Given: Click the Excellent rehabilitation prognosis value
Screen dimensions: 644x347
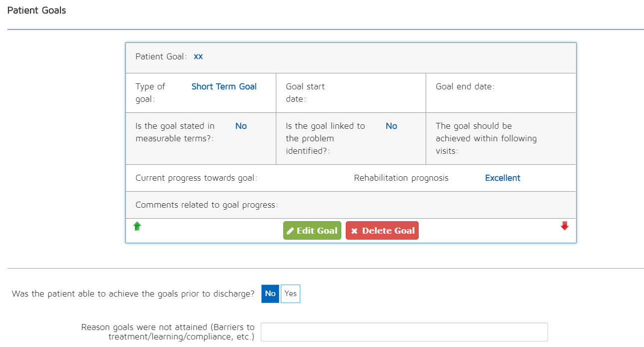Looking at the screenshot, I should click(x=503, y=178).
